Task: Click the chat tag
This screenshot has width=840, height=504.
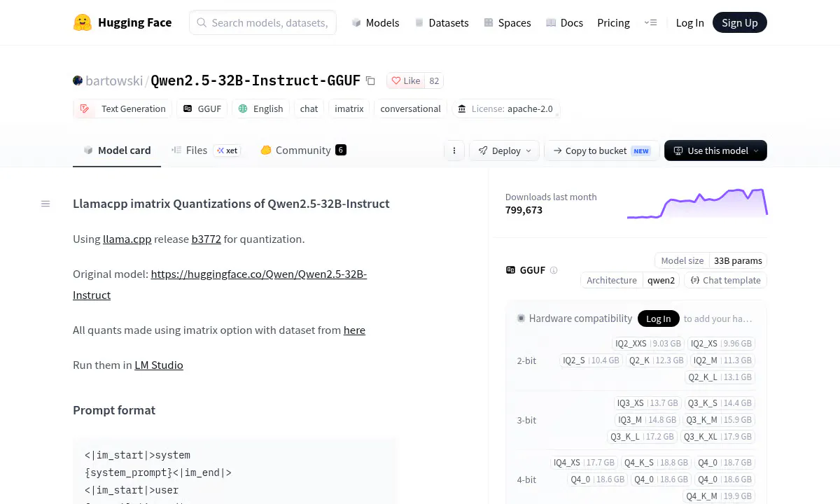Action: [309, 108]
